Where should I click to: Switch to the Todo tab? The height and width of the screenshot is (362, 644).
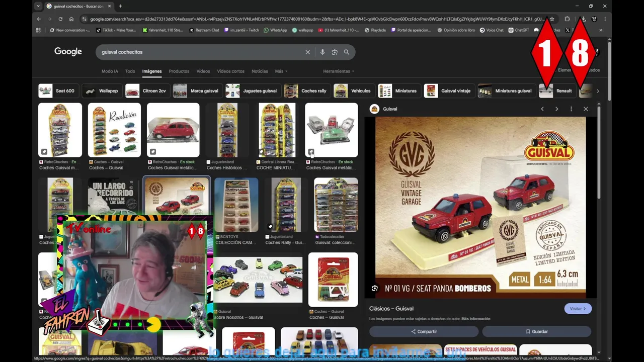[x=130, y=71]
